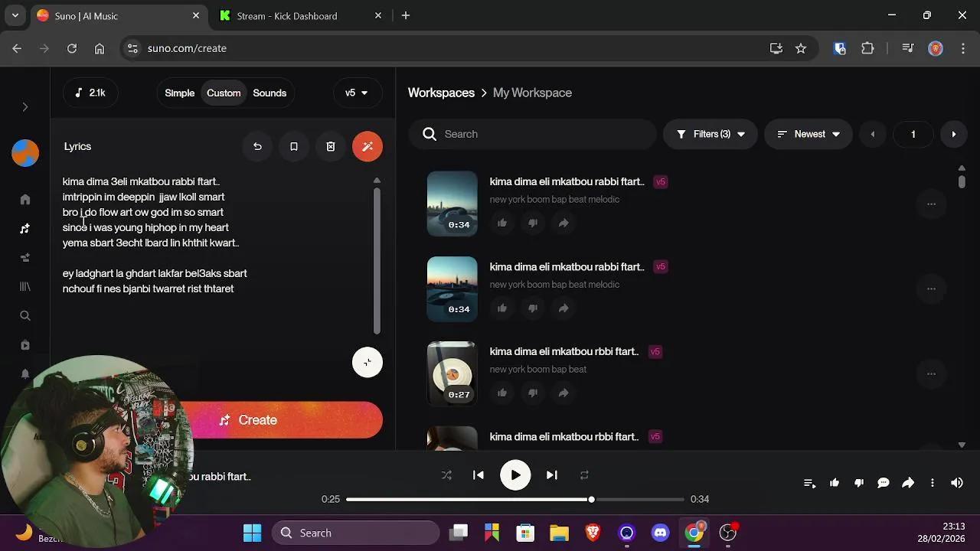980x551 pixels.
Task: Share the 0:27 song
Action: pos(563,393)
